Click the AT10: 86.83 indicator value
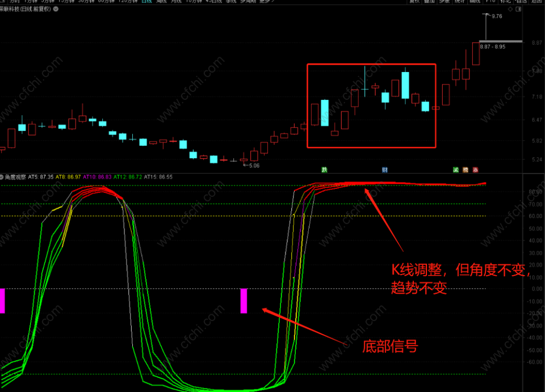The width and height of the screenshot is (545, 392). (x=97, y=177)
